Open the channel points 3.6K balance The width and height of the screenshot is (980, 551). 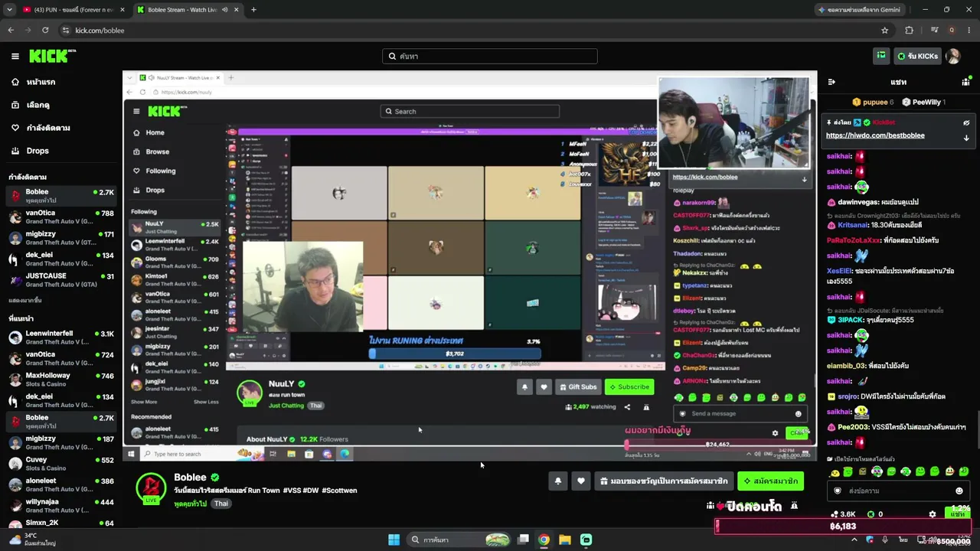pyautogui.click(x=842, y=514)
